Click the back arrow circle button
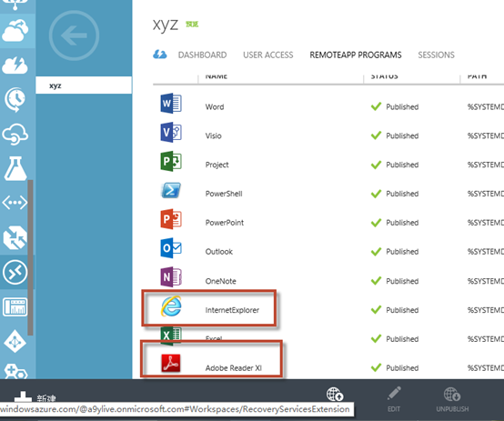Screen dimensions: 504x421 [x=74, y=35]
